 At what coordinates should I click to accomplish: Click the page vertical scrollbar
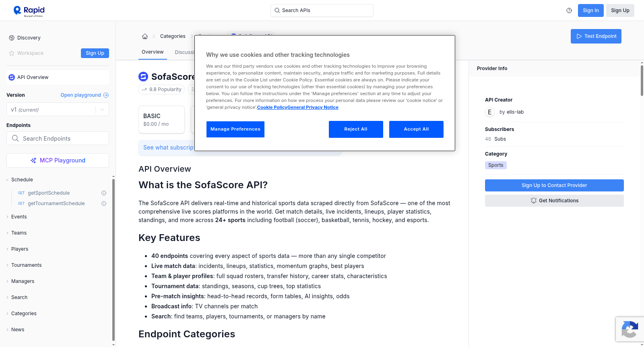(642, 80)
